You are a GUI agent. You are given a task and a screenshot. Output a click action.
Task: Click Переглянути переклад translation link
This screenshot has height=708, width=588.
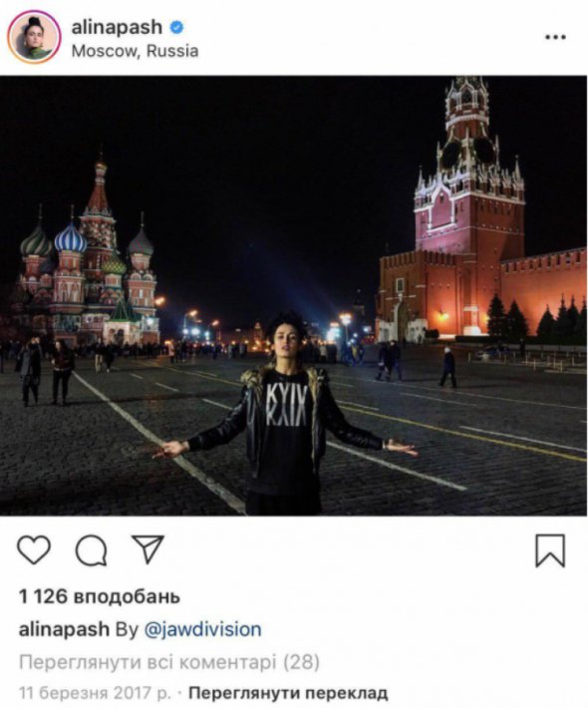(x=288, y=693)
